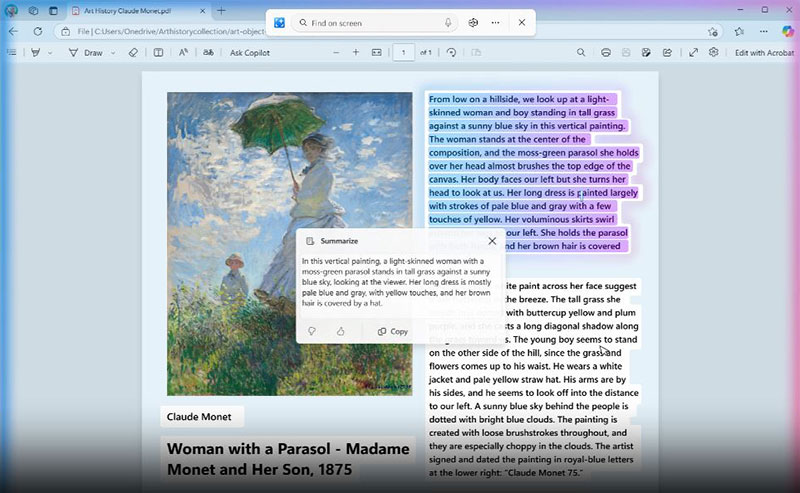The width and height of the screenshot is (800, 493).
Task: Open the Page view icon
Action: 476,53
